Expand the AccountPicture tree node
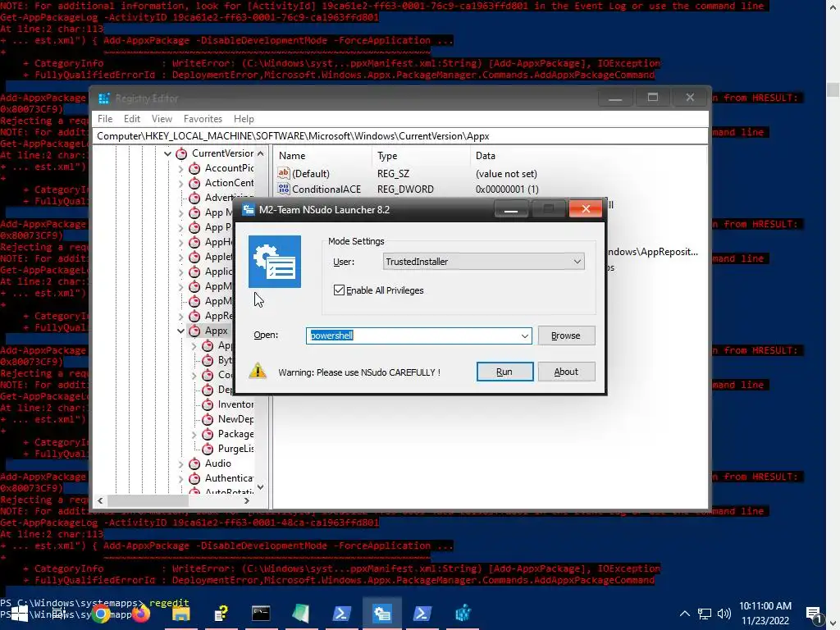 (180, 169)
